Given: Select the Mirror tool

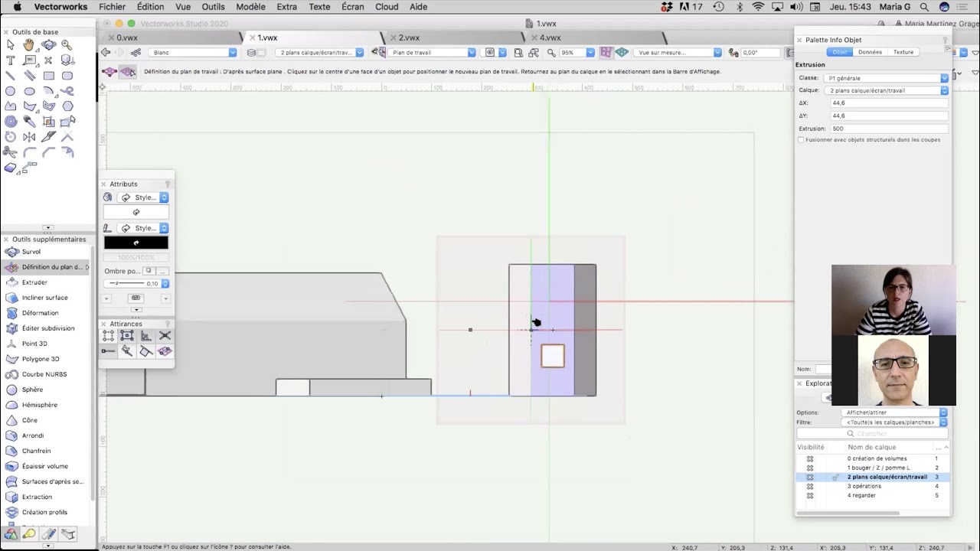Looking at the screenshot, I should 29,137.
